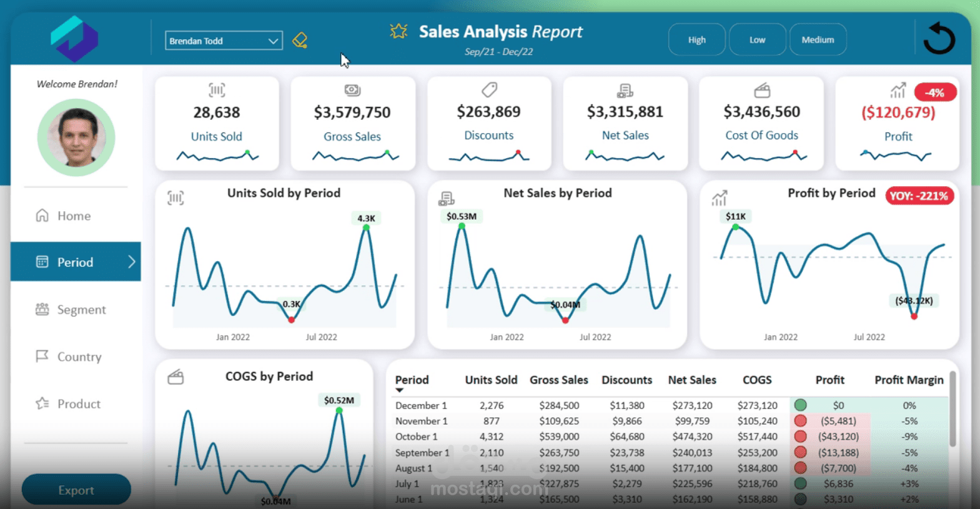Click the Profit column header
The image size is (980, 509).
click(x=830, y=380)
